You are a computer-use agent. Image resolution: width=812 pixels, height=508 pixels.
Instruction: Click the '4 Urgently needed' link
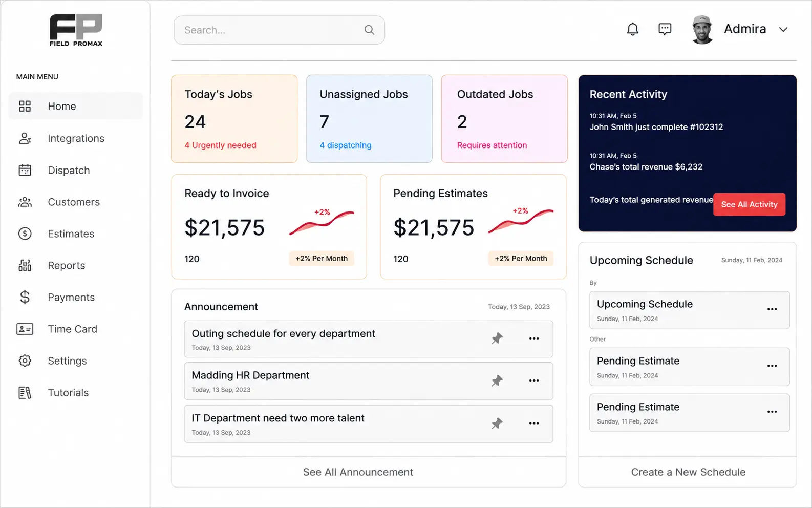(x=220, y=145)
